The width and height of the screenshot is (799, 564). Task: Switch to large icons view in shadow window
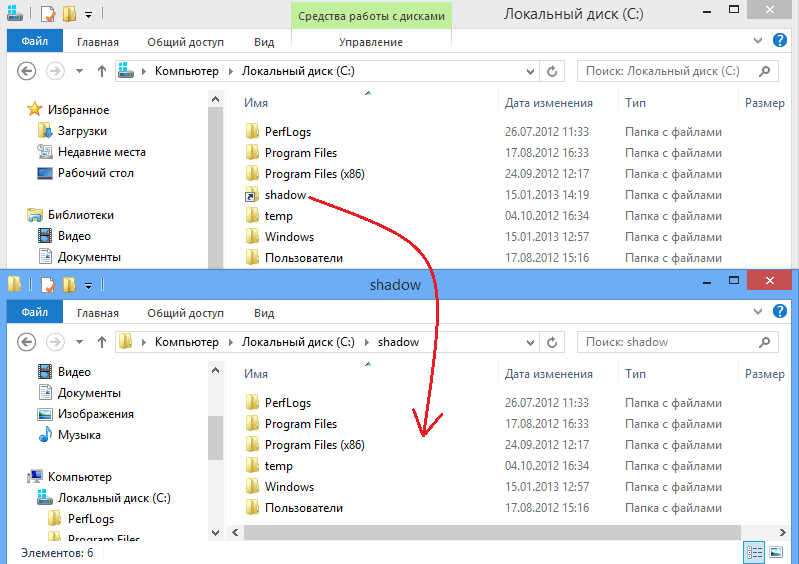[x=776, y=552]
